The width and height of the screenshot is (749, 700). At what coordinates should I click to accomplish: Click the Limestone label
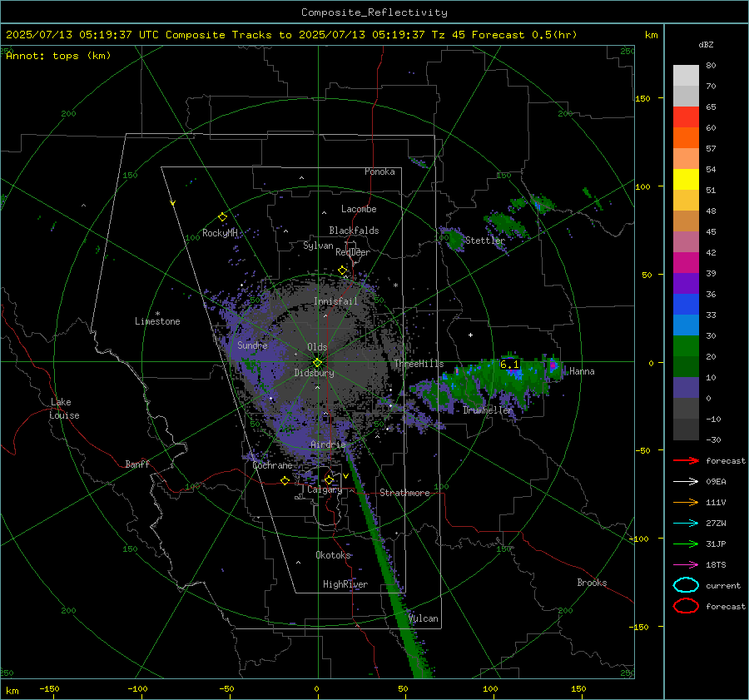tap(157, 321)
